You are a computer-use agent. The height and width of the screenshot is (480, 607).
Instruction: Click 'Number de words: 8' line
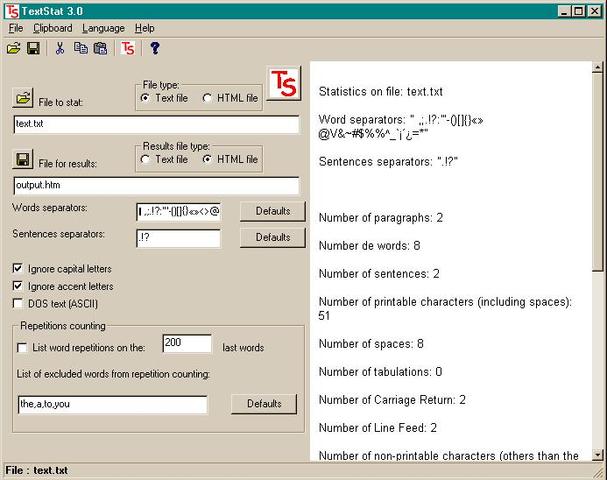coord(369,246)
